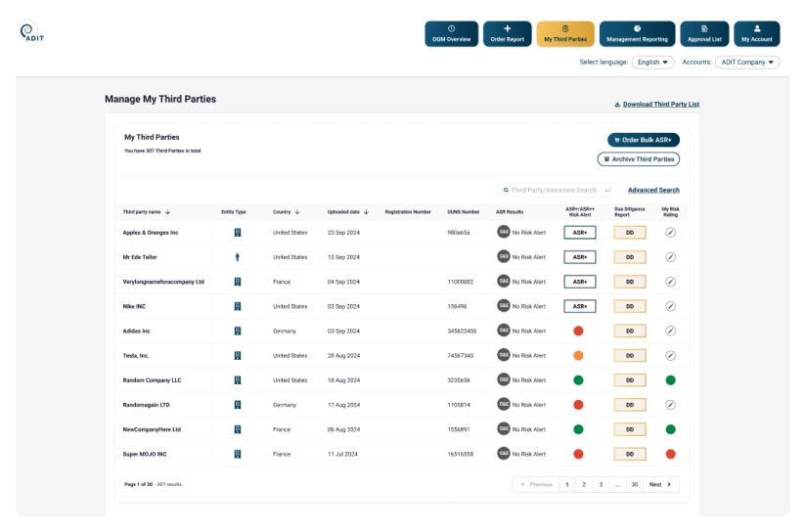The width and height of the screenshot is (806, 532).
Task: Sort by Third party name column arrow
Action: click(167, 211)
